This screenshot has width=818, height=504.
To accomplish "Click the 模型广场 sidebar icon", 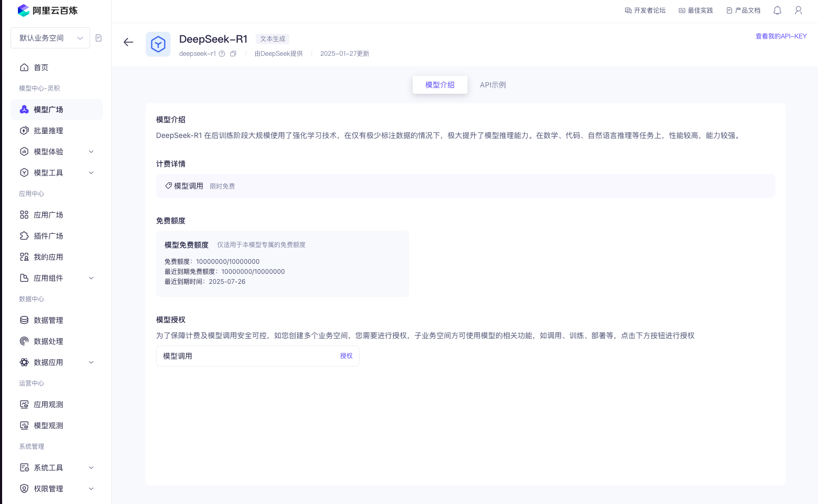I will (24, 110).
